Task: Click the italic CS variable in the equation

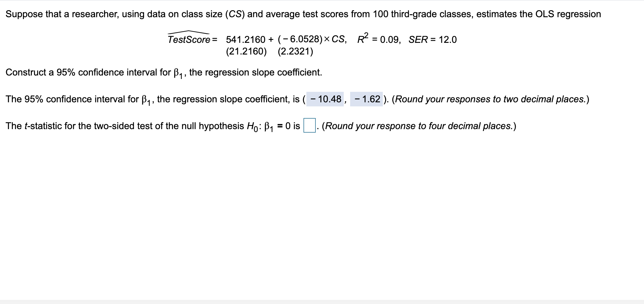Action: 338,39
